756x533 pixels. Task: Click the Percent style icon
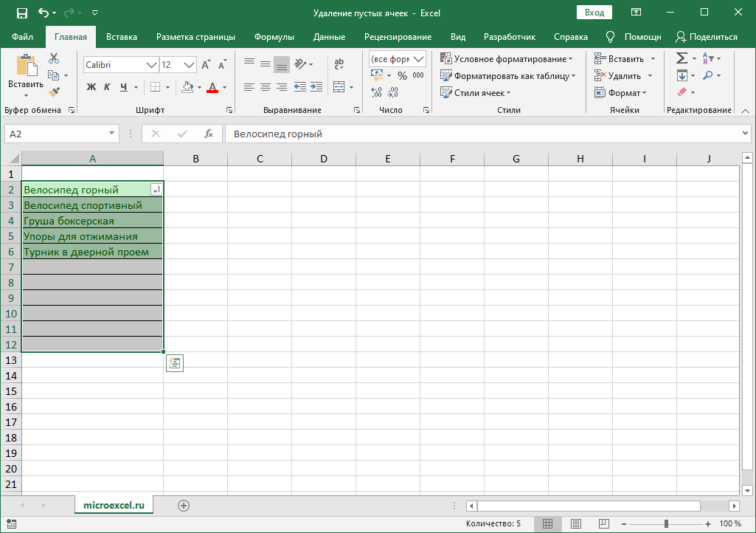point(402,75)
